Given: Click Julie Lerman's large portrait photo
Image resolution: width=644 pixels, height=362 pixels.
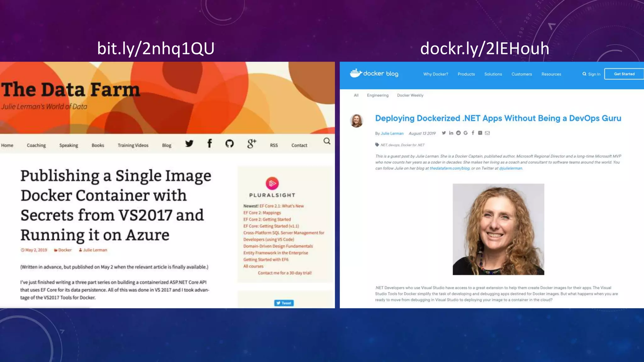Looking at the screenshot, I should click(x=498, y=229).
